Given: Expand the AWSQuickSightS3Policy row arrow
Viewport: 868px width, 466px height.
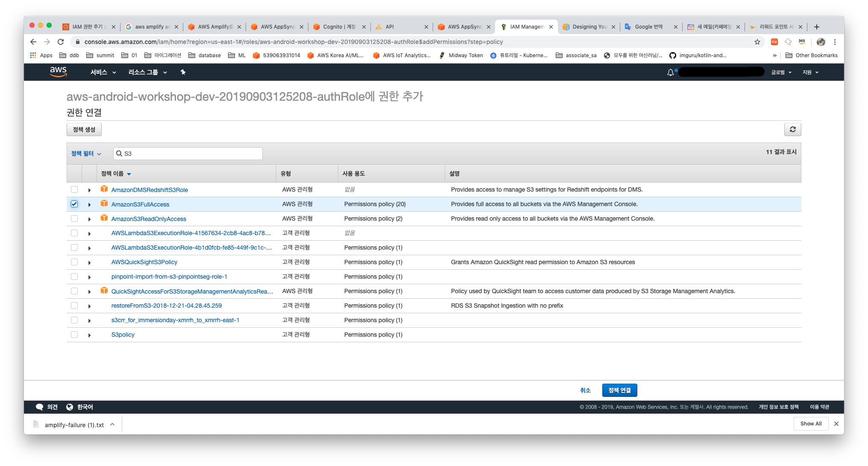Looking at the screenshot, I should coord(89,263).
